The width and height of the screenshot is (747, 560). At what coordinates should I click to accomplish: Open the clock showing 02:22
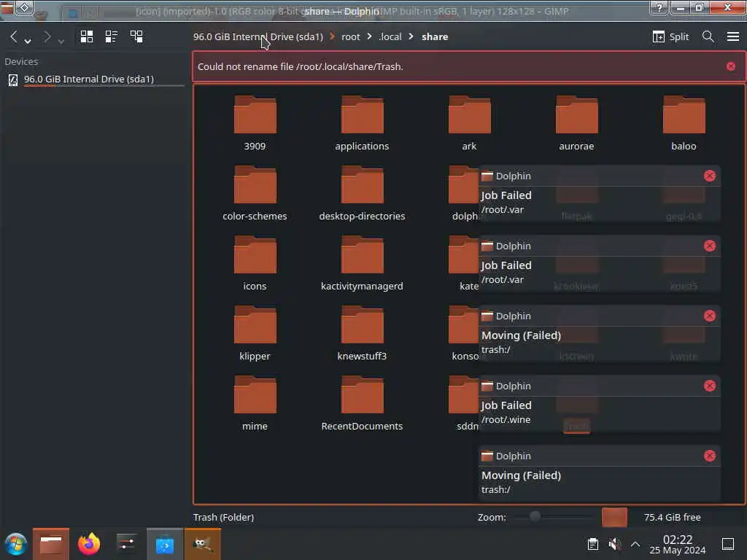pyautogui.click(x=678, y=544)
